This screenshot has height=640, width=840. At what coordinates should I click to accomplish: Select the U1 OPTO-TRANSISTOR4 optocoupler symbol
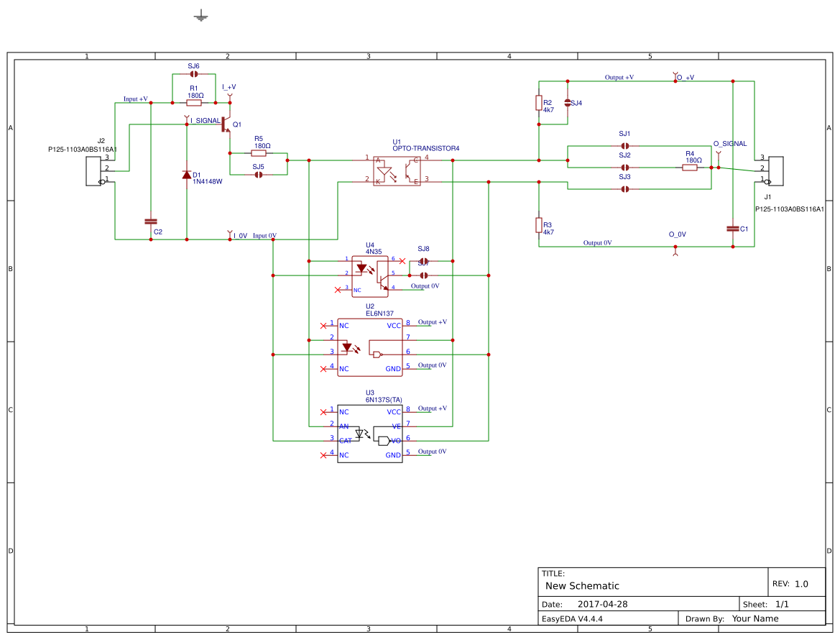[x=397, y=169]
